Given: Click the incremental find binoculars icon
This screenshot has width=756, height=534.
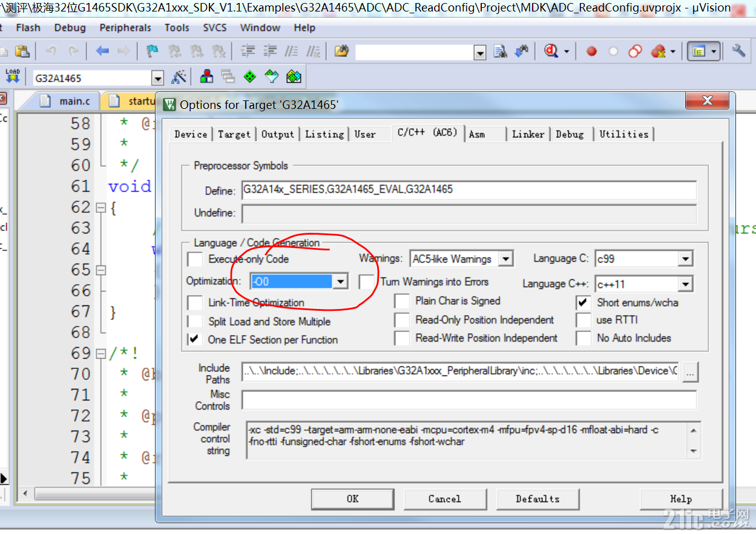Looking at the screenshot, I should point(521,51).
